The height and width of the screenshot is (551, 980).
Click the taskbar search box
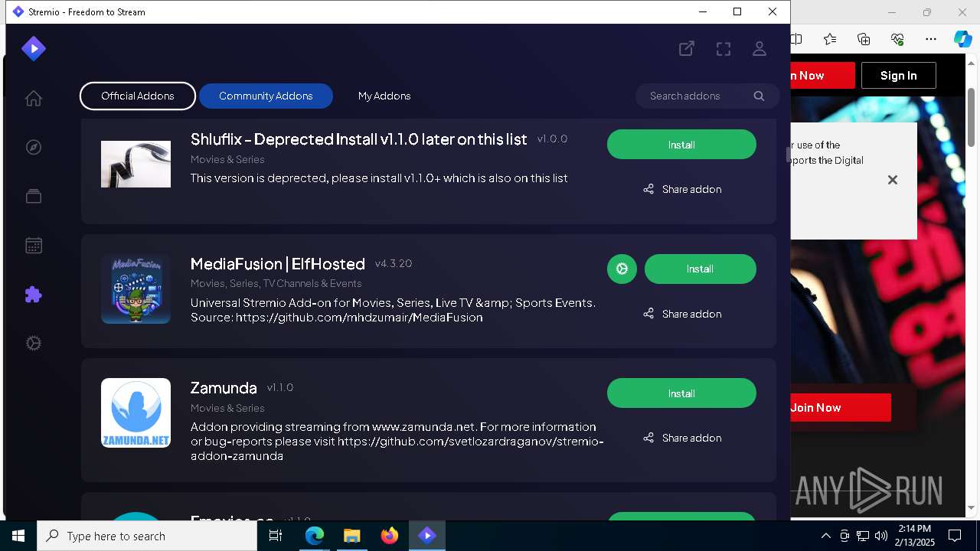coord(147,536)
